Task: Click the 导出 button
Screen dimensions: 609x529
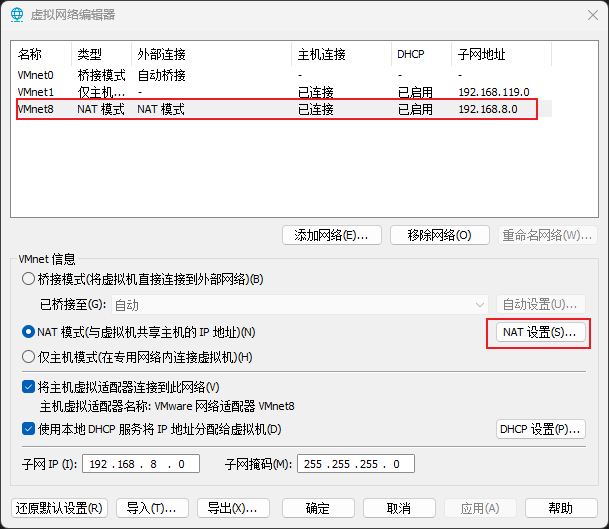Action: tap(234, 508)
